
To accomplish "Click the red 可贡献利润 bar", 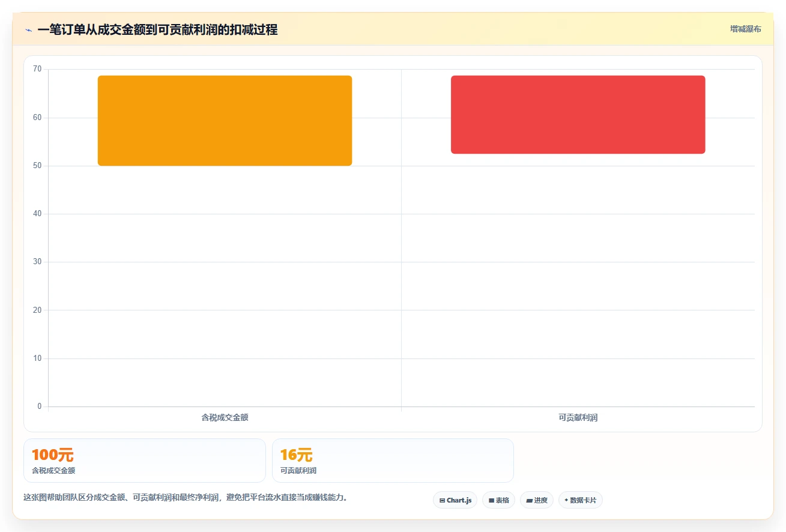I will click(x=578, y=115).
